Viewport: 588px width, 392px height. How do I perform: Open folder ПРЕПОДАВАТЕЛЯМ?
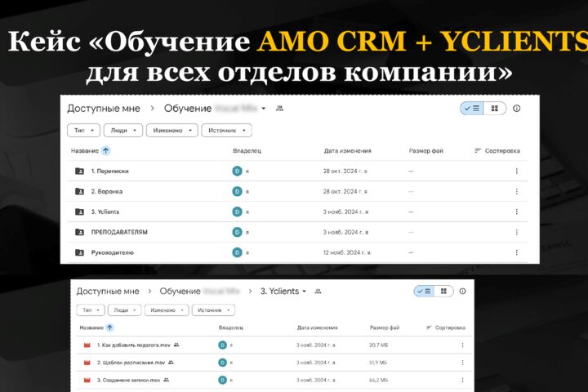pyautogui.click(x=119, y=232)
